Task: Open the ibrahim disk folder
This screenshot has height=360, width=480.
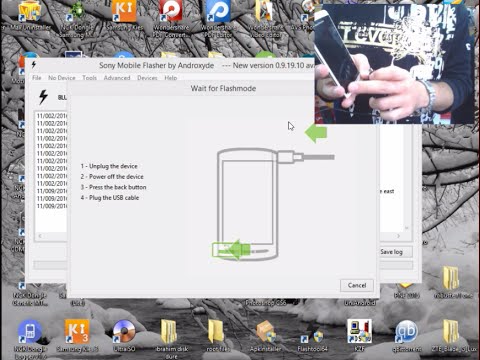Action: [171, 338]
